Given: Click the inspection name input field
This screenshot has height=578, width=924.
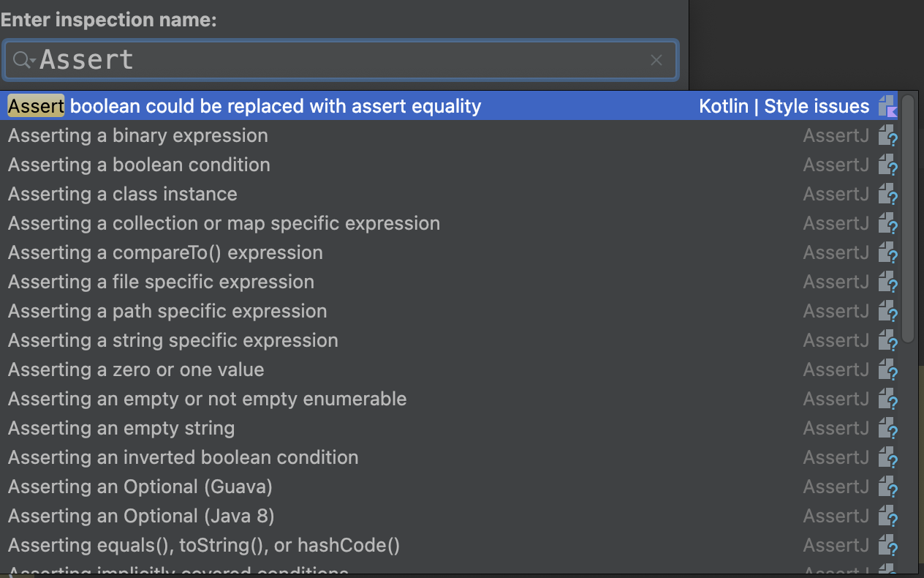Looking at the screenshot, I should click(x=336, y=60).
